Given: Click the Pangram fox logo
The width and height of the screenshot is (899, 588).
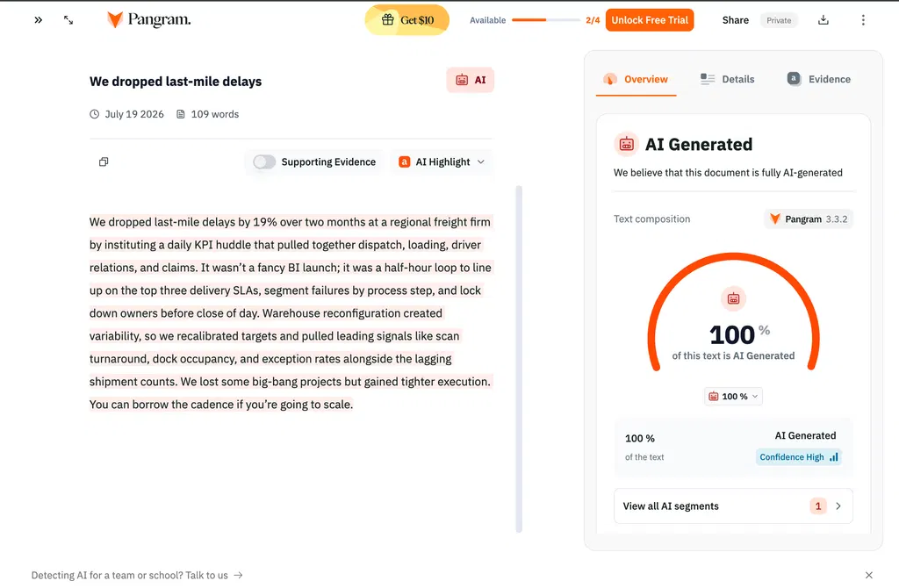Looking at the screenshot, I should click(x=115, y=19).
